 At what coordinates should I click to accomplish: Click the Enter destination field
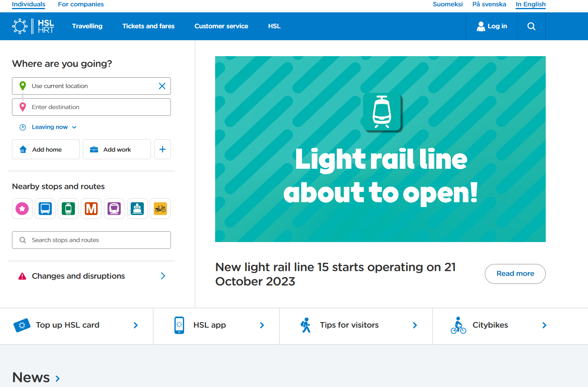click(x=91, y=107)
